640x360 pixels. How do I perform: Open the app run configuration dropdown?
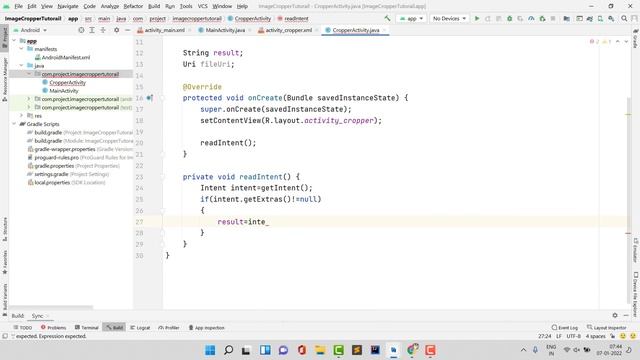(x=411, y=18)
